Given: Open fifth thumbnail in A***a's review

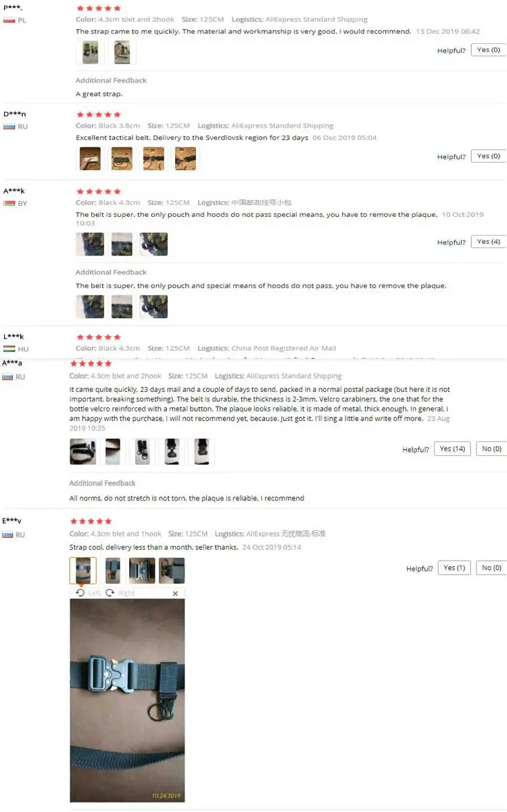Looking at the screenshot, I should pyautogui.click(x=201, y=451).
